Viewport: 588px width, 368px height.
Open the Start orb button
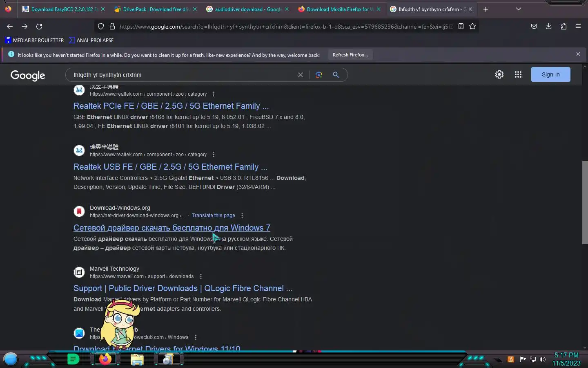11,359
